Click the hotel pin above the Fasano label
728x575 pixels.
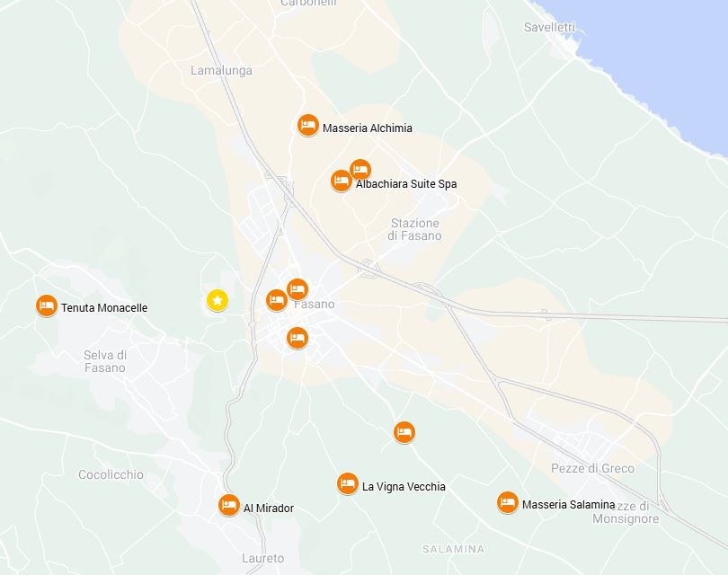pos(297,289)
